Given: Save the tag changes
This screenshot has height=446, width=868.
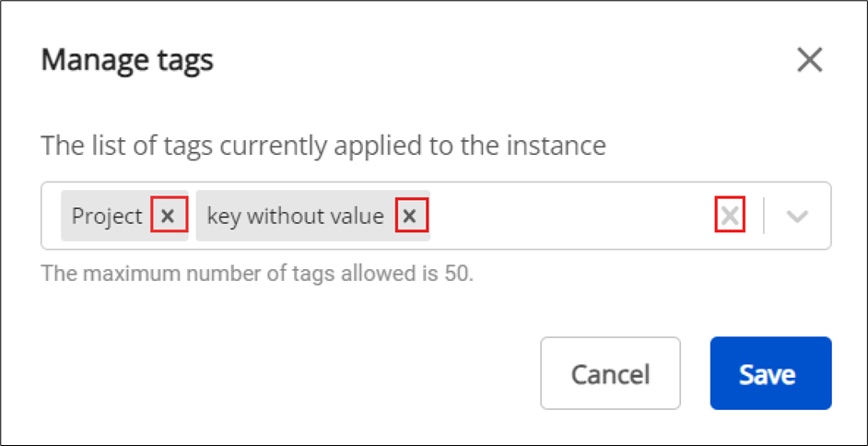Looking at the screenshot, I should tap(770, 373).
